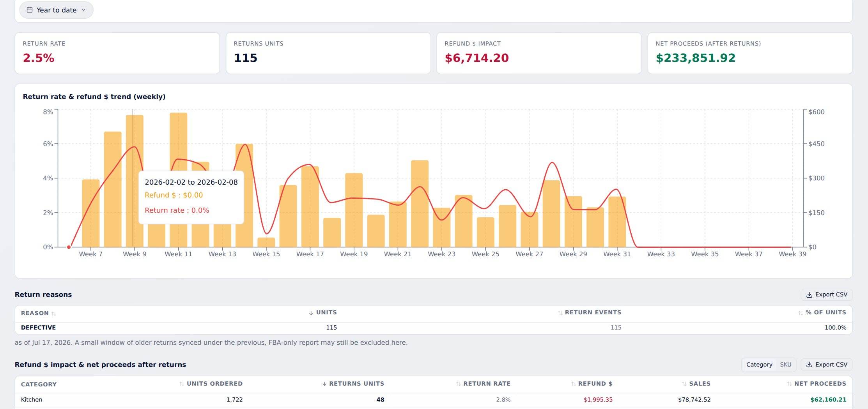The height and width of the screenshot is (409, 868).
Task: Sort category table by Return Rate
Action: coord(483,384)
